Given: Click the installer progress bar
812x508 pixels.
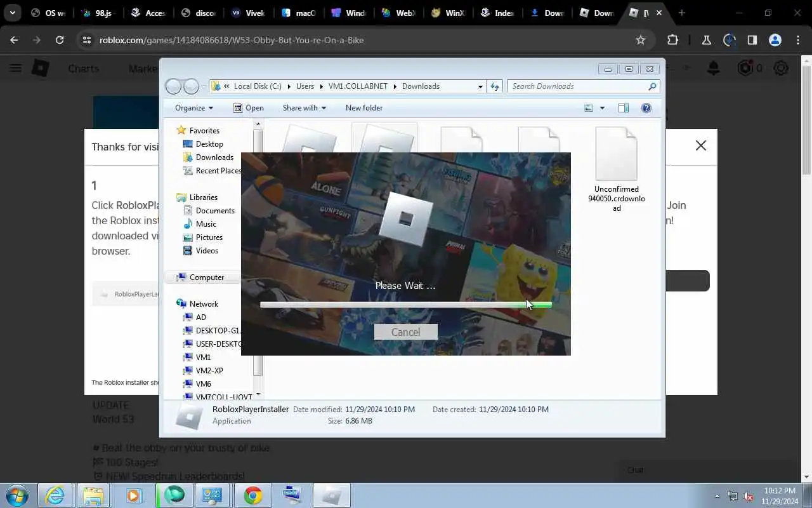Looking at the screenshot, I should 406,305.
